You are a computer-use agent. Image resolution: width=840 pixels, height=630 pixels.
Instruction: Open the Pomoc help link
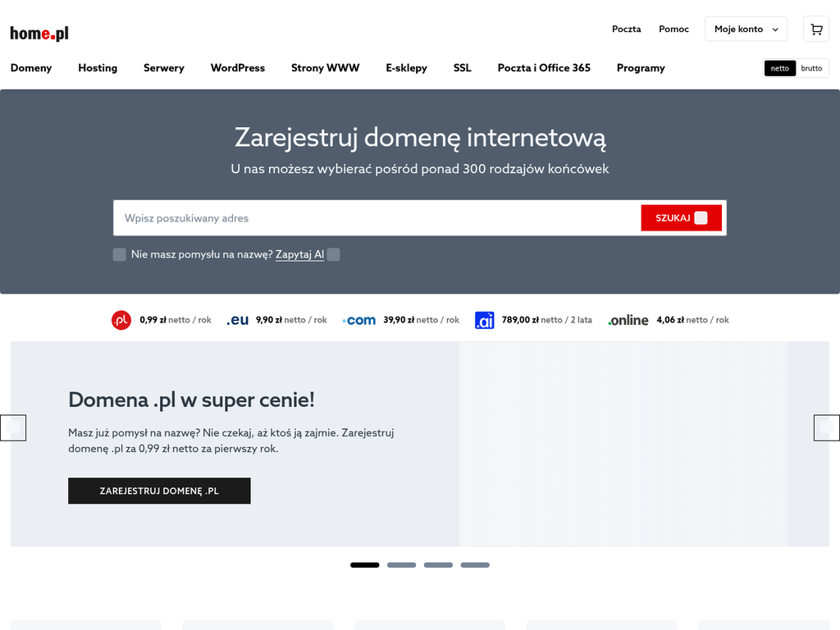point(673,29)
